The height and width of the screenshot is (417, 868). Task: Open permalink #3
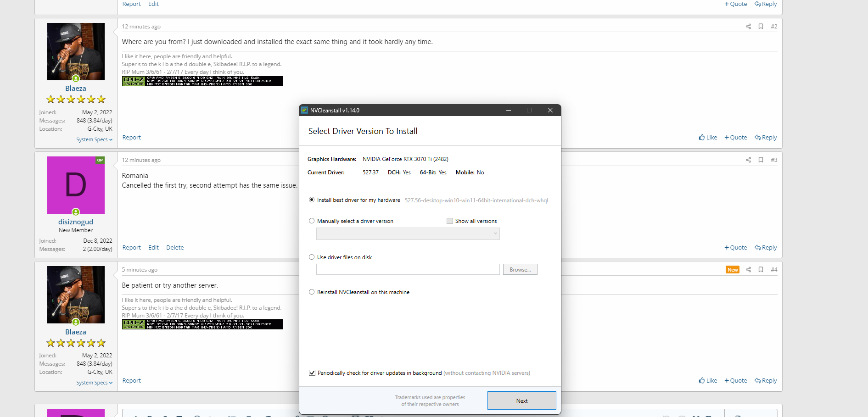[x=774, y=160]
